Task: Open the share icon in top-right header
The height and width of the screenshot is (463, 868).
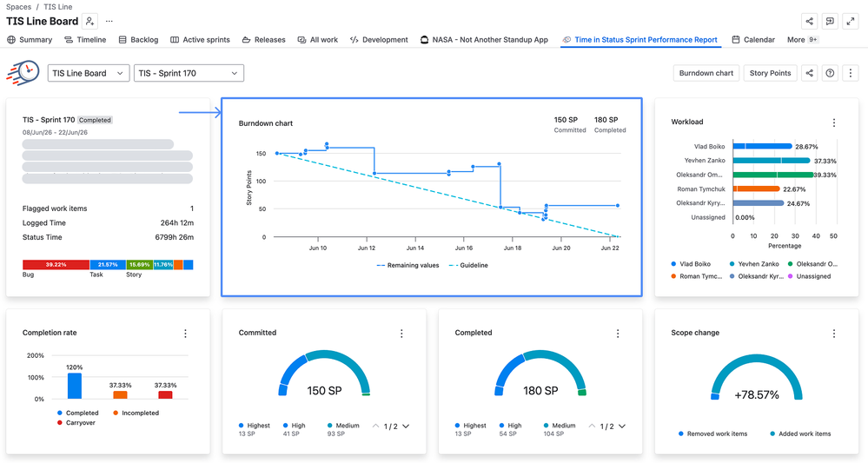Action: pos(809,22)
